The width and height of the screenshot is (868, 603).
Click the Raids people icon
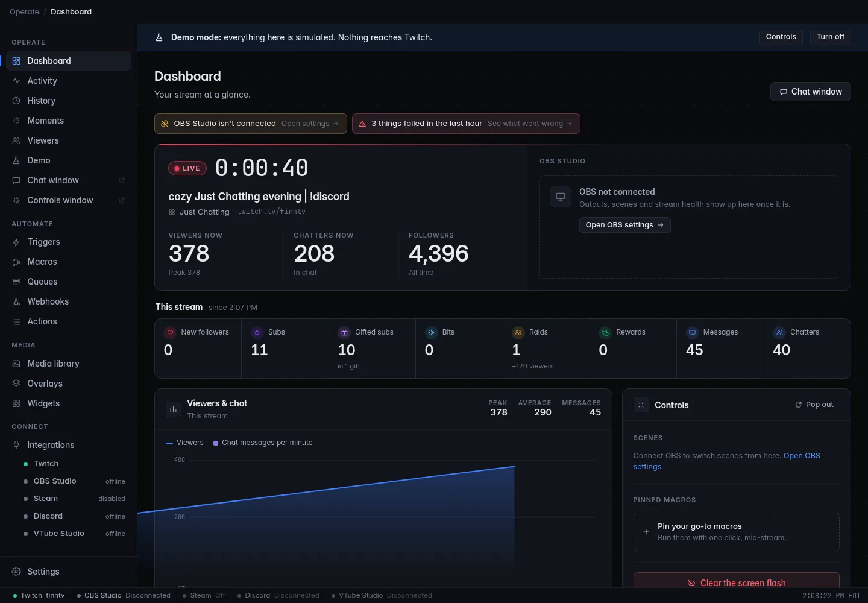point(518,332)
